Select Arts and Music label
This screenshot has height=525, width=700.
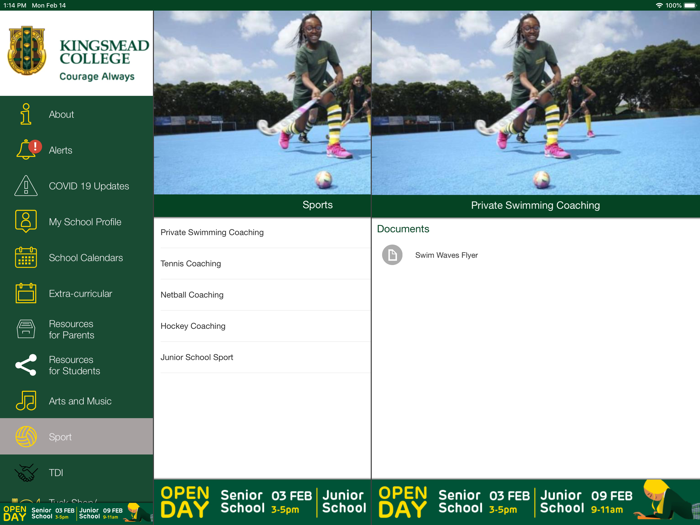point(80,401)
